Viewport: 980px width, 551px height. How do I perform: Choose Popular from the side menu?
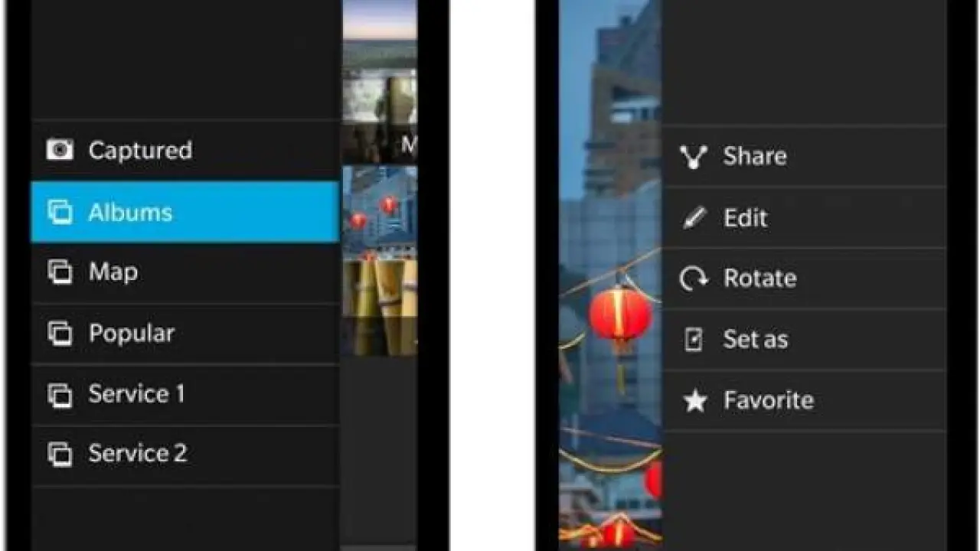point(132,334)
